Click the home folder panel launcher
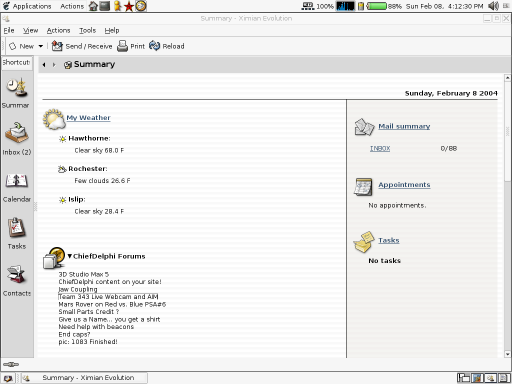Viewport: 512px width, 384px height. point(94,6)
